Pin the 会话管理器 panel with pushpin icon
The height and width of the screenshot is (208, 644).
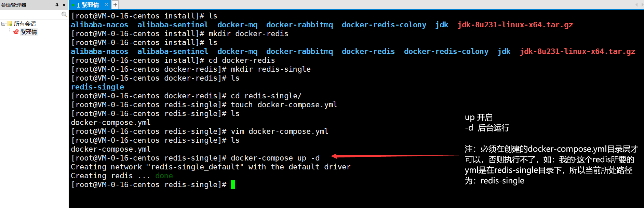tap(57, 5)
